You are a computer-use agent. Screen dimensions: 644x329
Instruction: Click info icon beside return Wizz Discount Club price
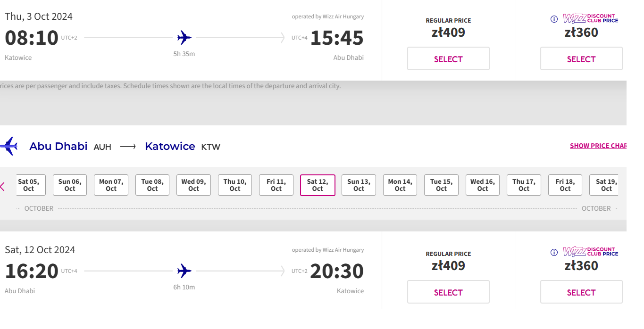[x=554, y=253]
